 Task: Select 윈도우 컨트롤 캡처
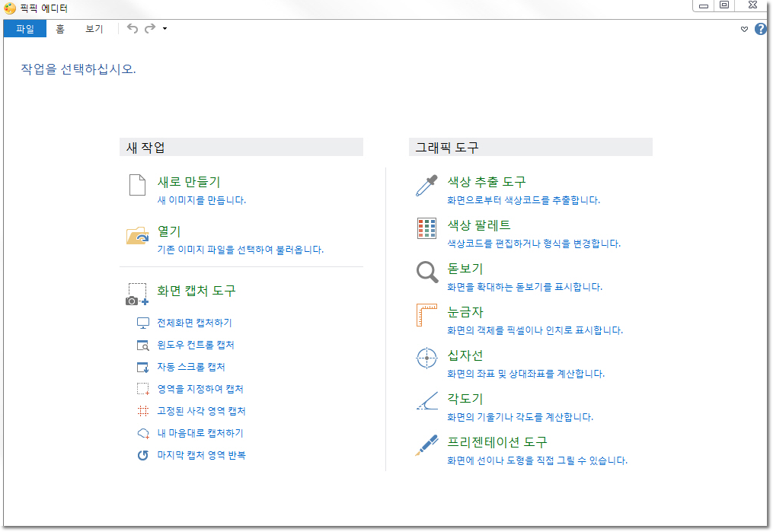(196, 345)
